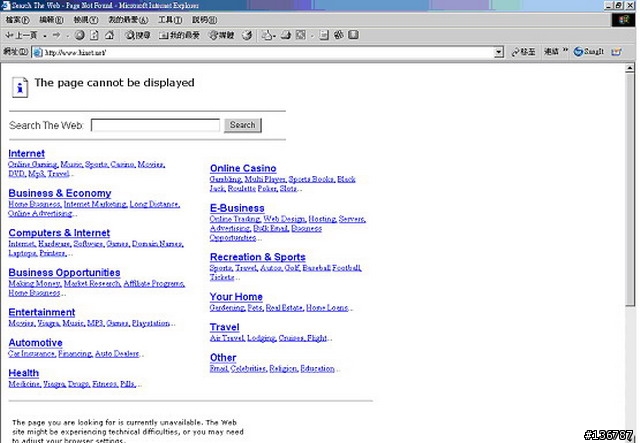Open the 檔案(F) menu

[18, 20]
